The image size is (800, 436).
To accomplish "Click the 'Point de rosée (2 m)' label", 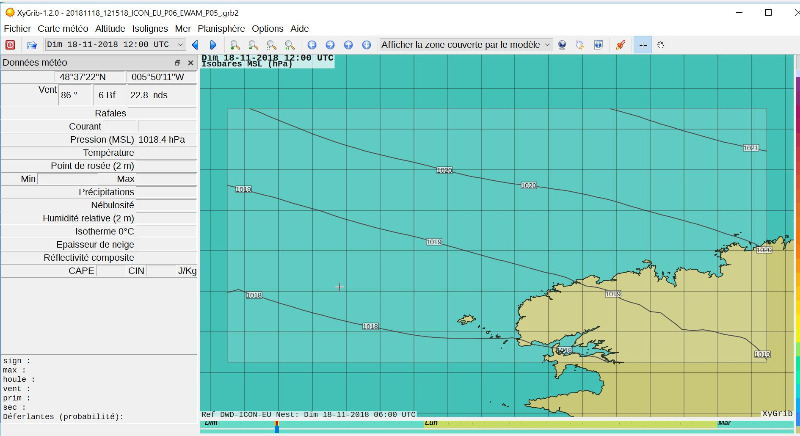I will point(92,166).
